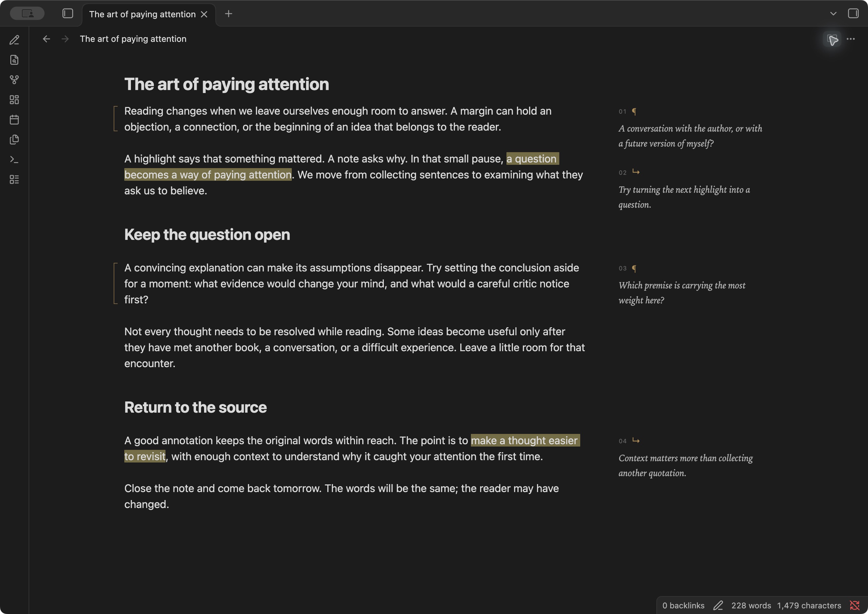Click the 'Keep the question open' heading

(207, 235)
